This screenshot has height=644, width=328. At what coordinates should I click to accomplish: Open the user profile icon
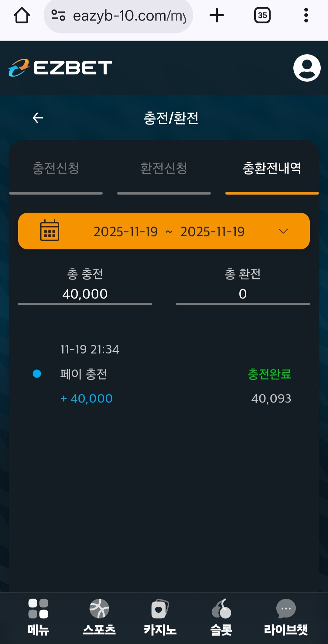[307, 68]
